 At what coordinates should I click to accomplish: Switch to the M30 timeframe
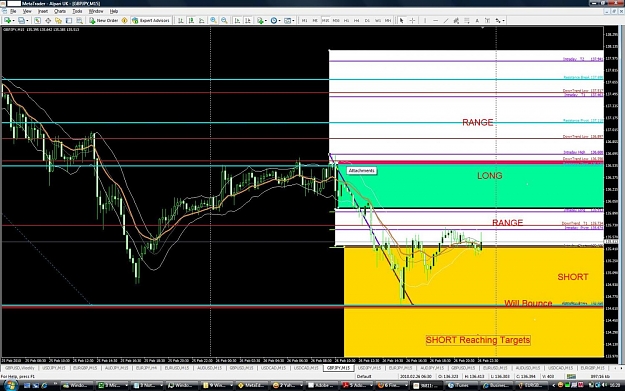(x=336, y=20)
